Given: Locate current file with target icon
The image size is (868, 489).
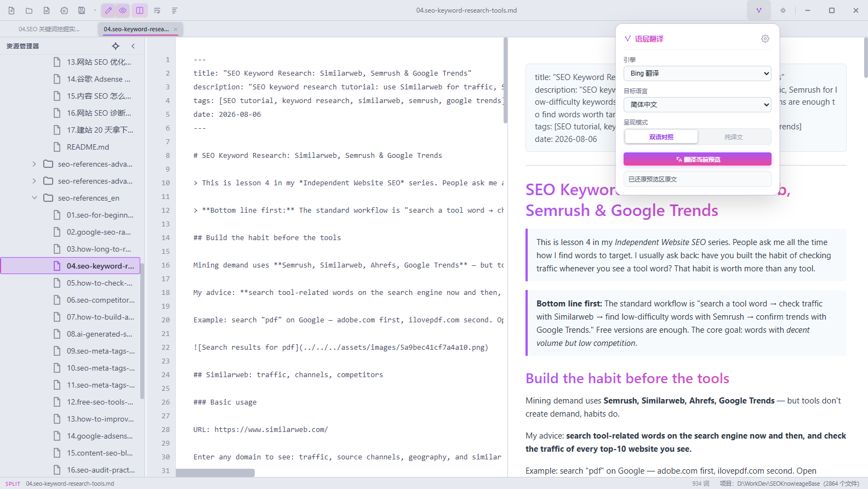Looking at the screenshot, I should coord(116,46).
